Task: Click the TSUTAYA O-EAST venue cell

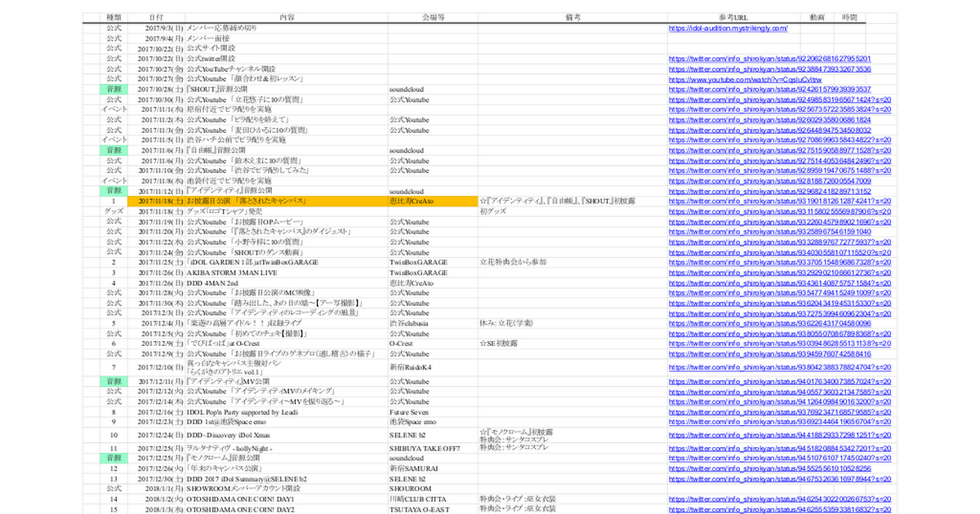Action: click(x=433, y=509)
